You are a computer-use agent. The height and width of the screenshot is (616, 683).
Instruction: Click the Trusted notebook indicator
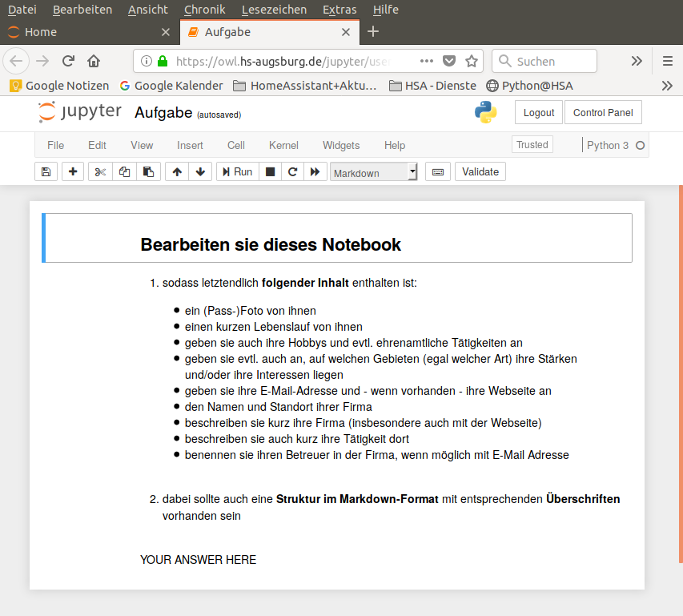532,145
